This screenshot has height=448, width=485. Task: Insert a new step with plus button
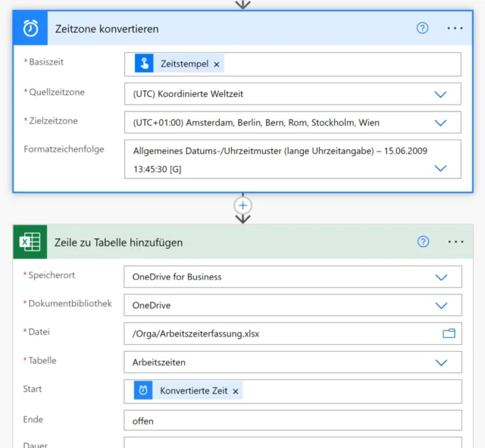(x=242, y=205)
